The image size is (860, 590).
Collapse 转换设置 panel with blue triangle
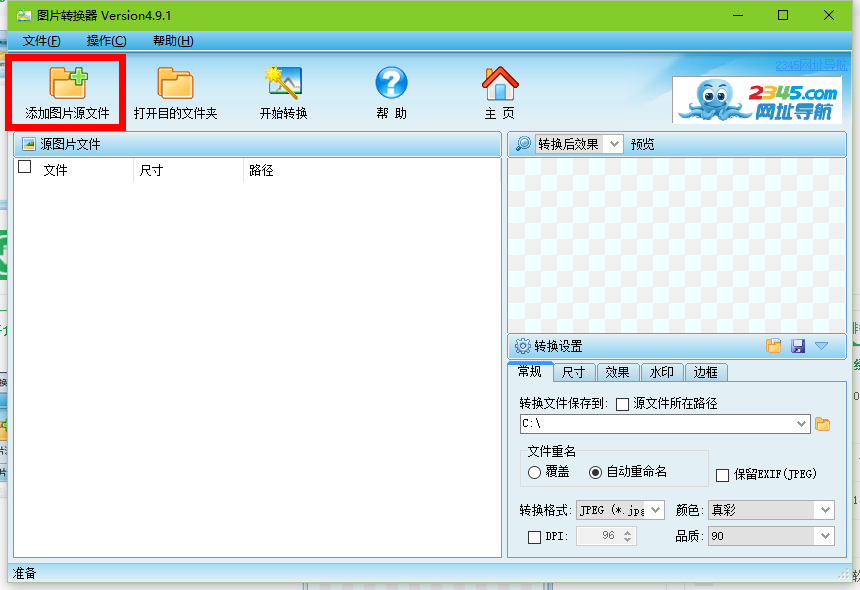pyautogui.click(x=821, y=345)
